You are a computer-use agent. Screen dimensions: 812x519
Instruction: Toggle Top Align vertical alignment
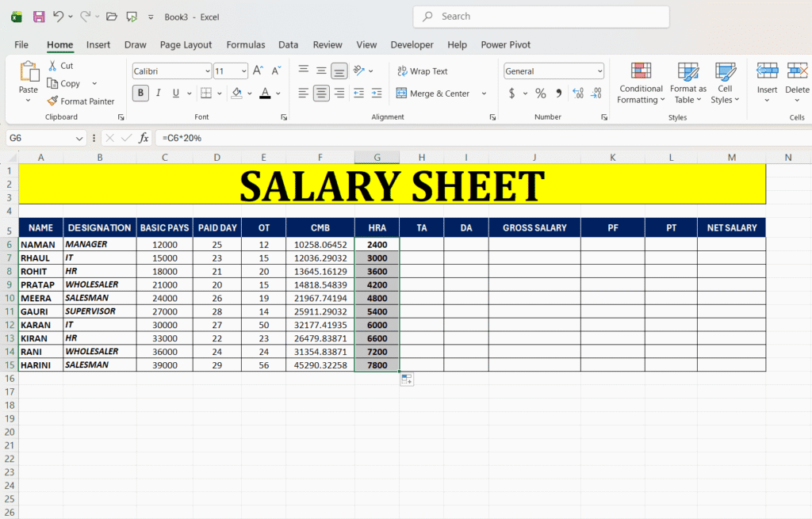point(304,71)
